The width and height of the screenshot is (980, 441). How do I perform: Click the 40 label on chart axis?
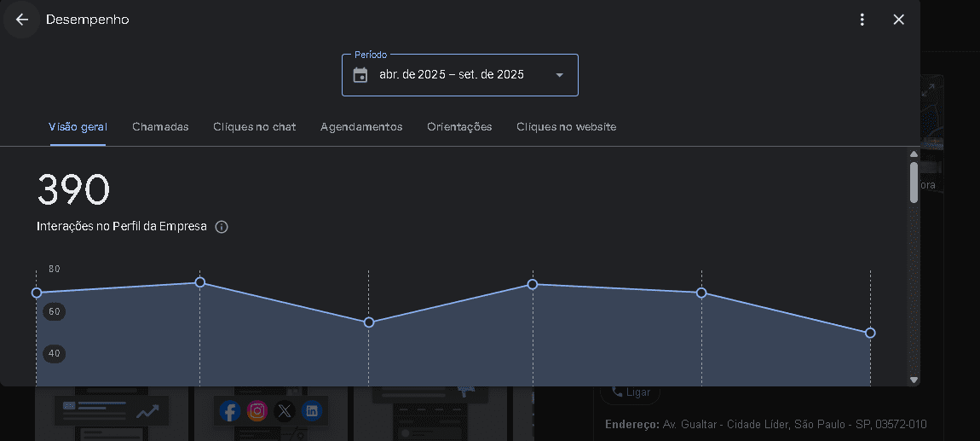[x=55, y=353]
